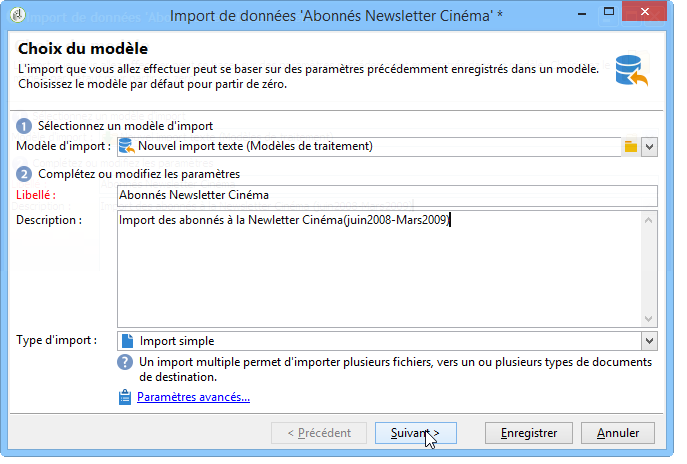The image size is (687, 464).
Task: Click the Enregistrer button
Action: coord(528,433)
